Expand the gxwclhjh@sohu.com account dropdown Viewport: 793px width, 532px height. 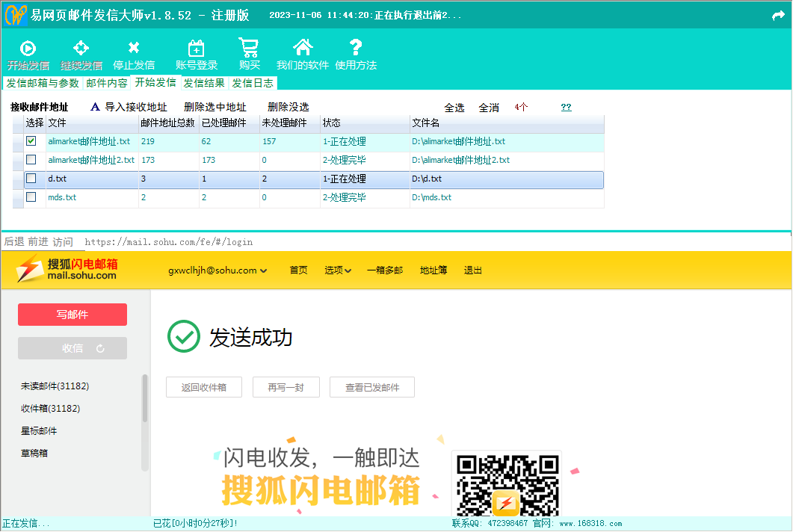(x=217, y=270)
